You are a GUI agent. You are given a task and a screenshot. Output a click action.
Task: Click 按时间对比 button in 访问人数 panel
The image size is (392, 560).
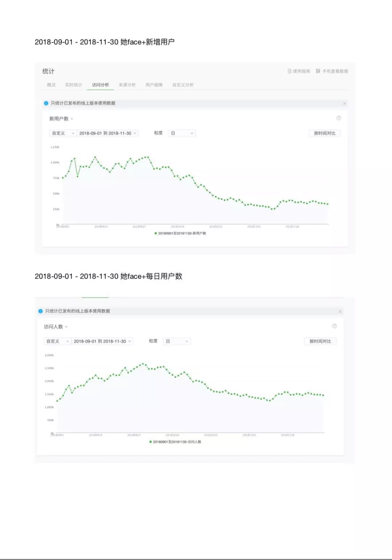(x=320, y=341)
